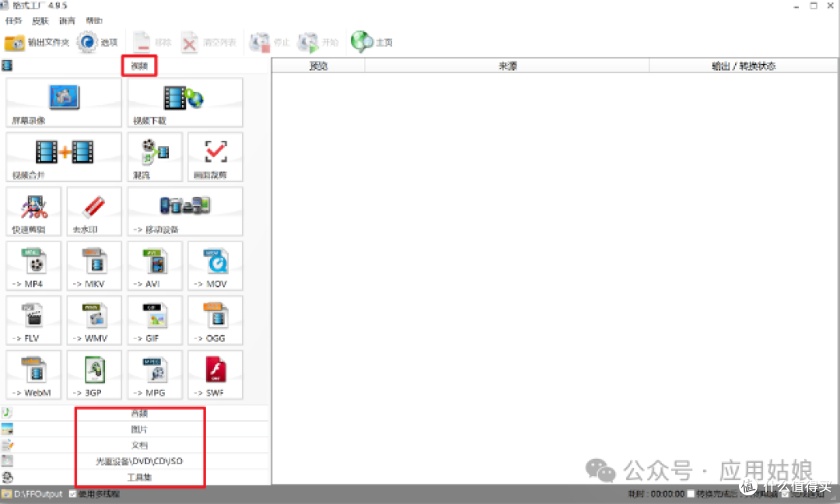Open the 视频合并 video merge tile
840x504 pixels.
[x=64, y=157]
